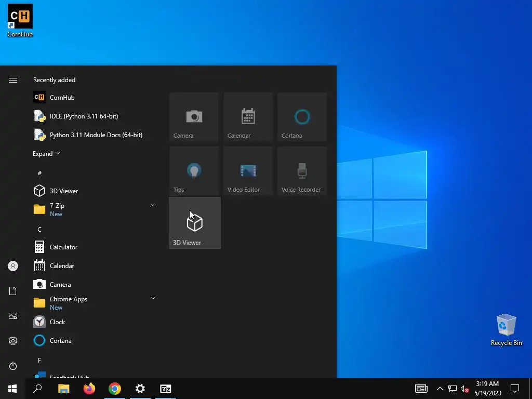Open the Calendar tile
532x399 pixels.
pos(248,117)
